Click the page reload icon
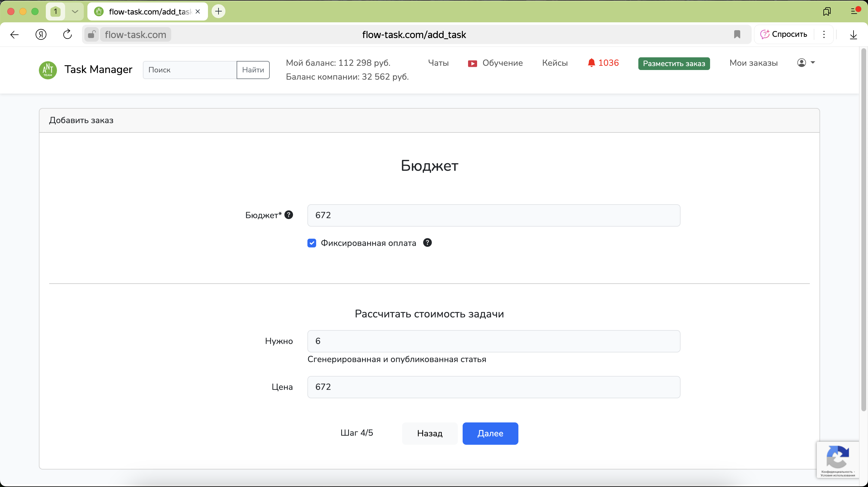Image resolution: width=868 pixels, height=487 pixels. [68, 34]
